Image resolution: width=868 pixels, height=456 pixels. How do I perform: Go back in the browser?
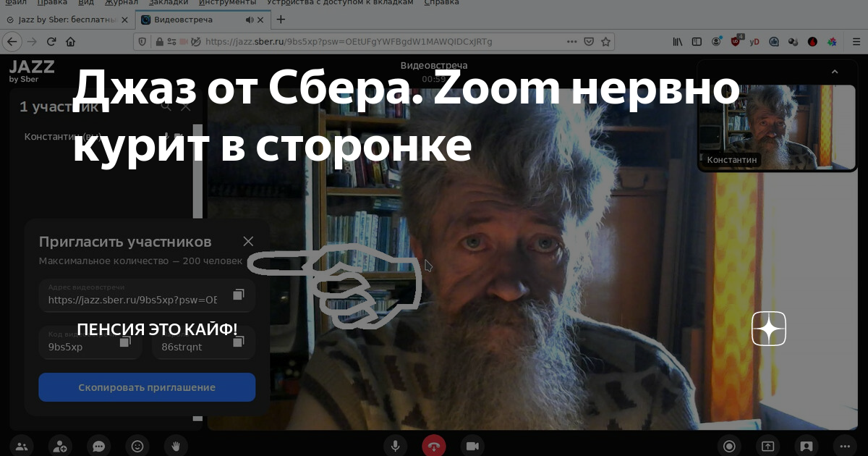click(x=12, y=42)
